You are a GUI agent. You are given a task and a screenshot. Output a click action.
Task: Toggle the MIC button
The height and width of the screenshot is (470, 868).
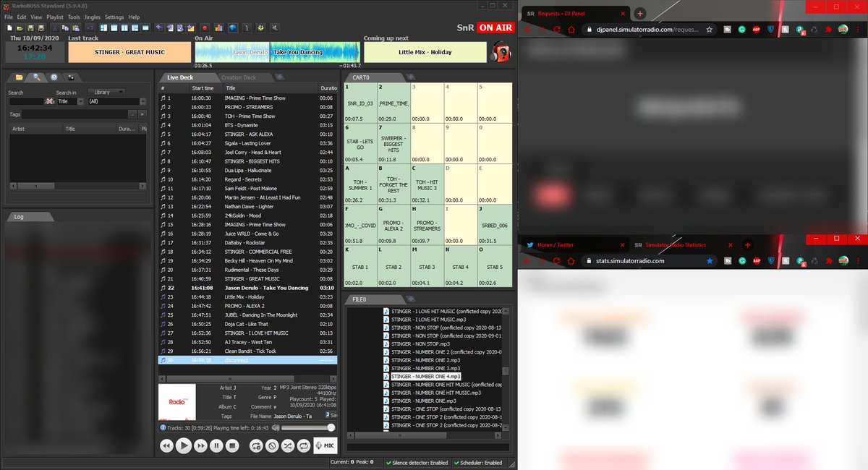[x=325, y=446]
